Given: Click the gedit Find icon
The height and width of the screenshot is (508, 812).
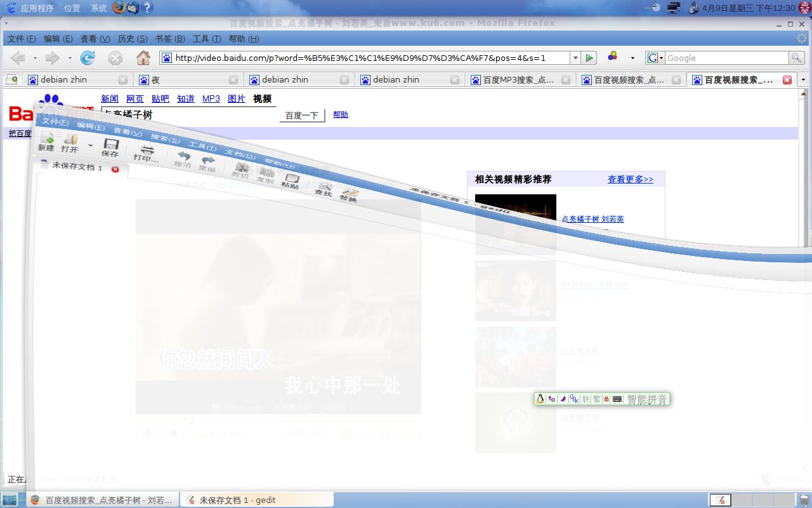Looking at the screenshot, I should tap(325, 186).
